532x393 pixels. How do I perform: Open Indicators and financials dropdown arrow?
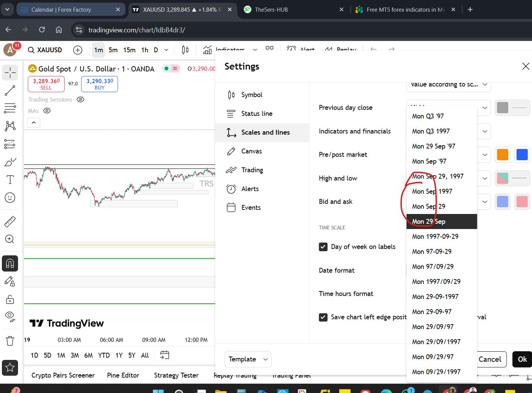pos(485,131)
